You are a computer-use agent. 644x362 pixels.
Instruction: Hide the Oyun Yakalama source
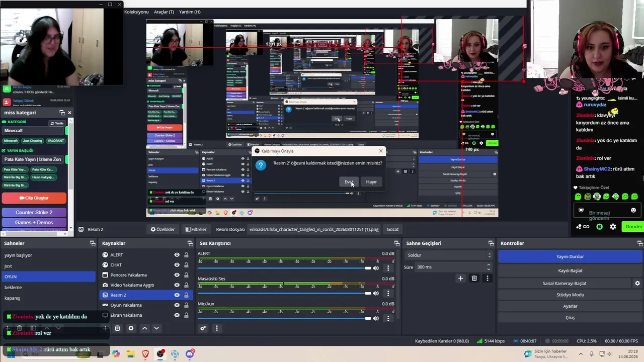pos(177,305)
